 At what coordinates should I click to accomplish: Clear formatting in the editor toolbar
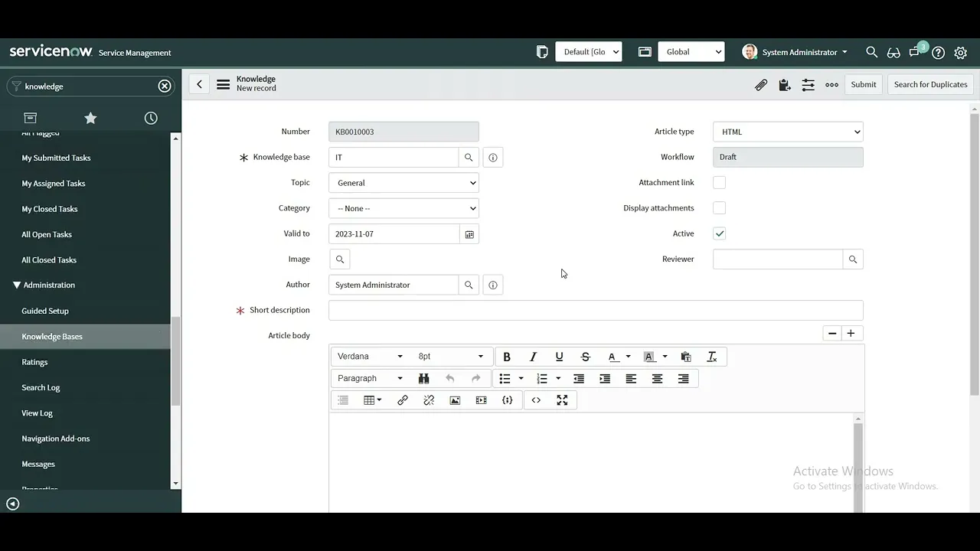[712, 357]
